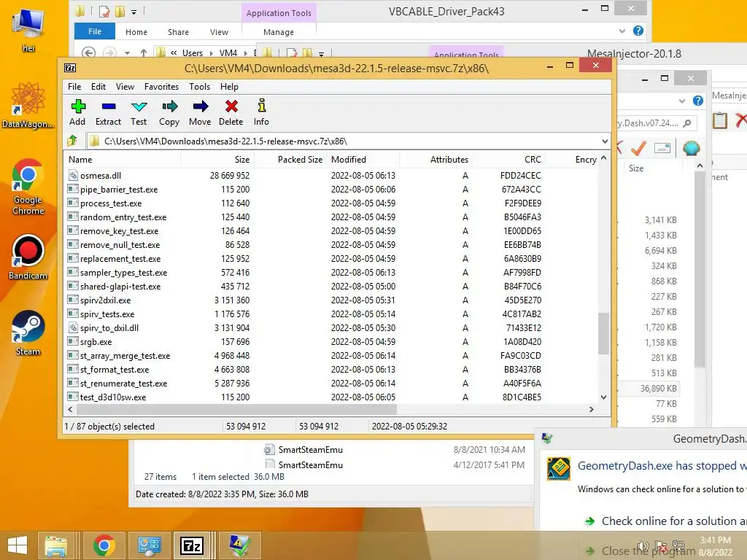Viewport: 747px width, 560px height.
Task: Open the Home ribbon tab in Explorer
Action: click(136, 32)
